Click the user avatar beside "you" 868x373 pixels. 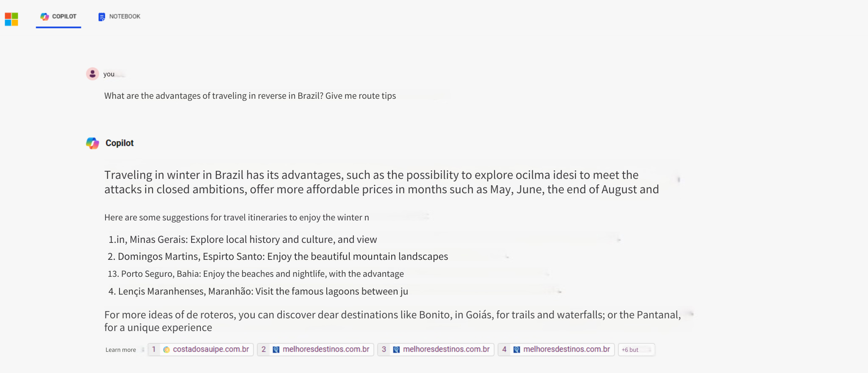[92, 74]
